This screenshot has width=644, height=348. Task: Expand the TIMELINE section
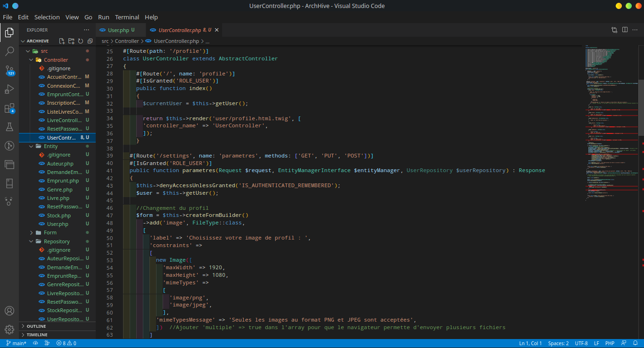point(37,335)
